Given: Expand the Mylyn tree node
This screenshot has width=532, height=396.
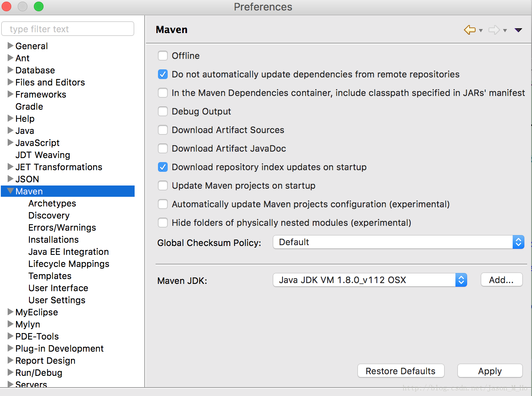Looking at the screenshot, I should pos(10,324).
